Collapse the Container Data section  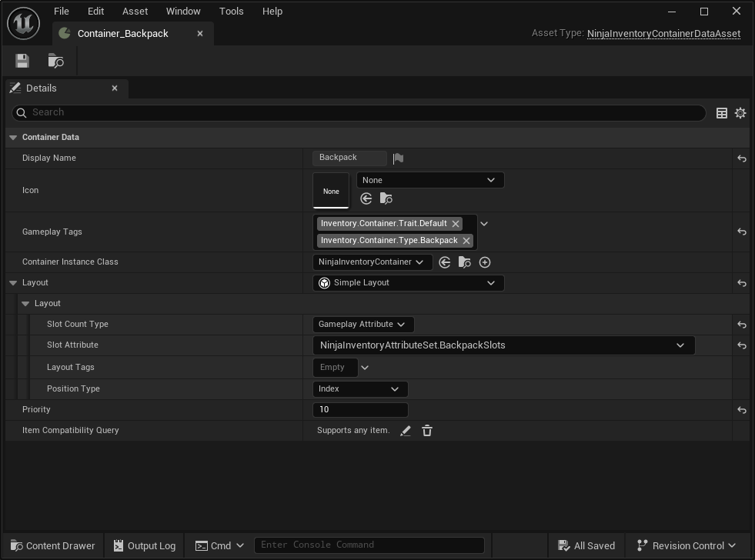12,137
